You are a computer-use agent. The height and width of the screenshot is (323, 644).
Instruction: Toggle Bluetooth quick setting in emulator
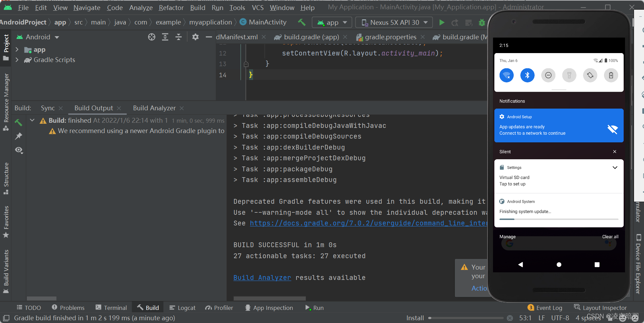(527, 75)
